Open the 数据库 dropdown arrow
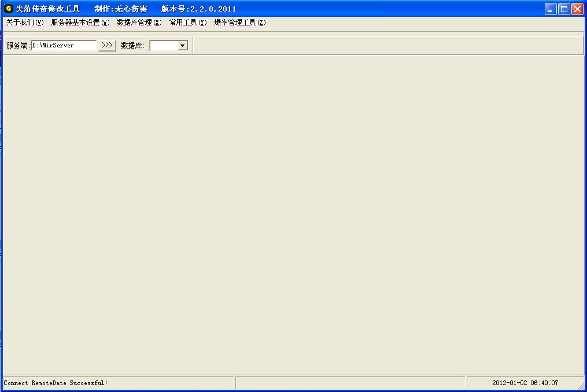The height and width of the screenshot is (392, 587). (x=183, y=45)
